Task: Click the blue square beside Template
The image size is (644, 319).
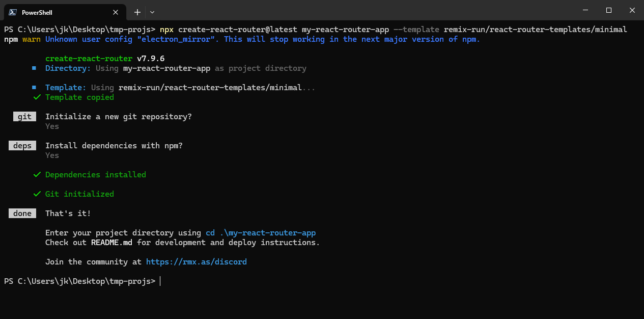Action: pos(34,88)
